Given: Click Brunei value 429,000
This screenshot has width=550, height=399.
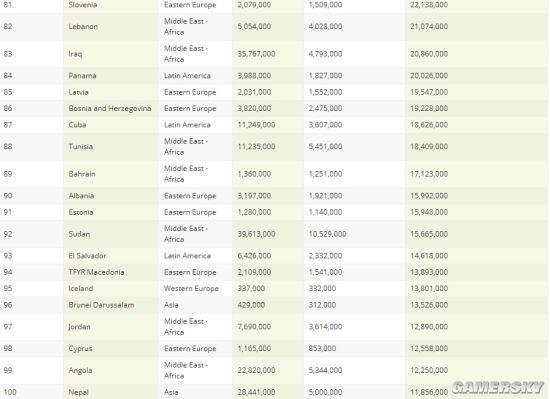Looking at the screenshot, I should coord(251,305).
